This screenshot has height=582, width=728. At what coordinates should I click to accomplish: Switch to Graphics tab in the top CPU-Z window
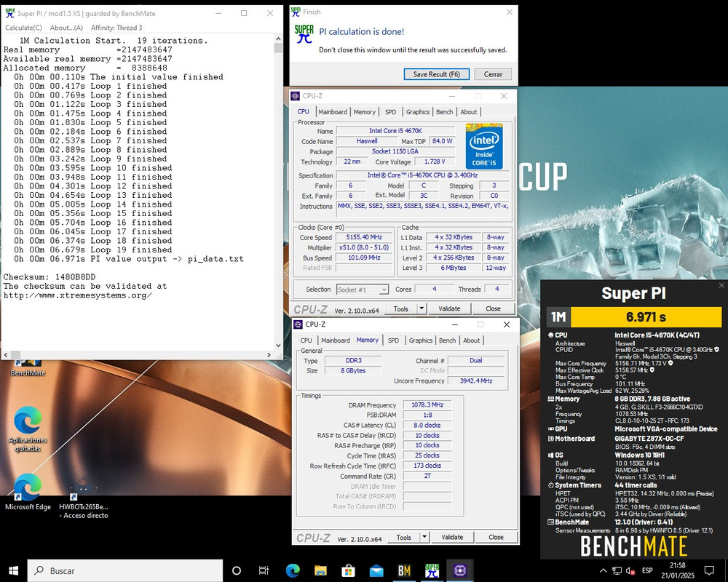[418, 112]
